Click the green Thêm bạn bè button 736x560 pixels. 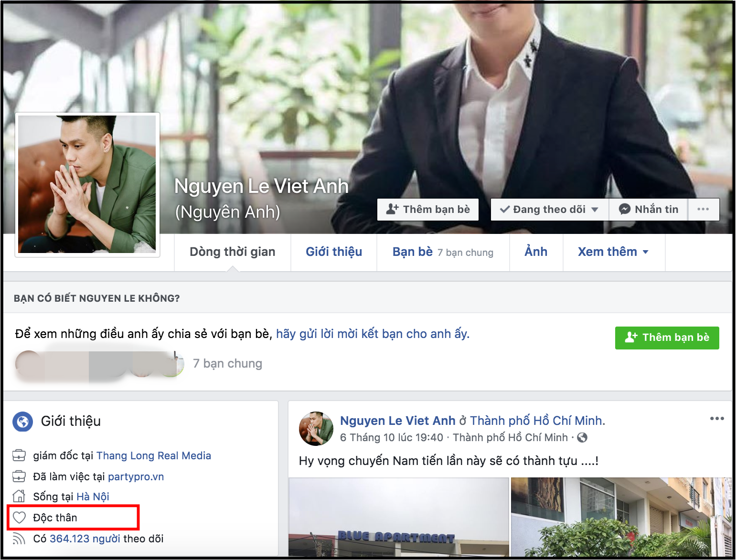pos(667,338)
